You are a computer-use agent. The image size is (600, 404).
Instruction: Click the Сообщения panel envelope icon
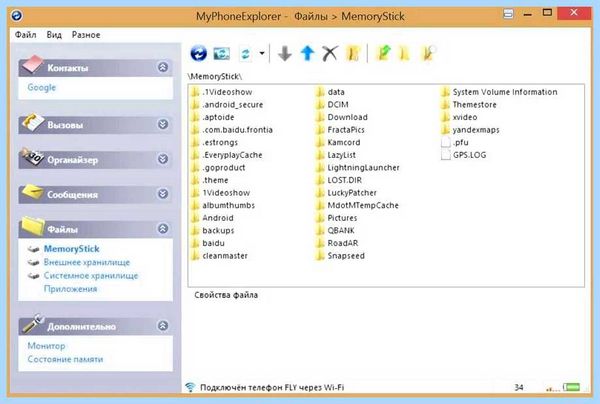click(x=33, y=192)
